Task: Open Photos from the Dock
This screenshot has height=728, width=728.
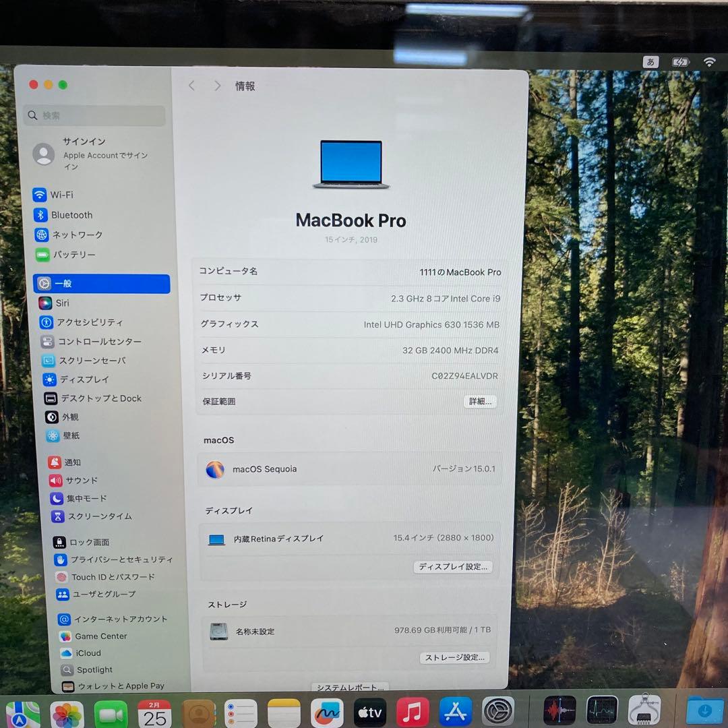Action: [67, 714]
